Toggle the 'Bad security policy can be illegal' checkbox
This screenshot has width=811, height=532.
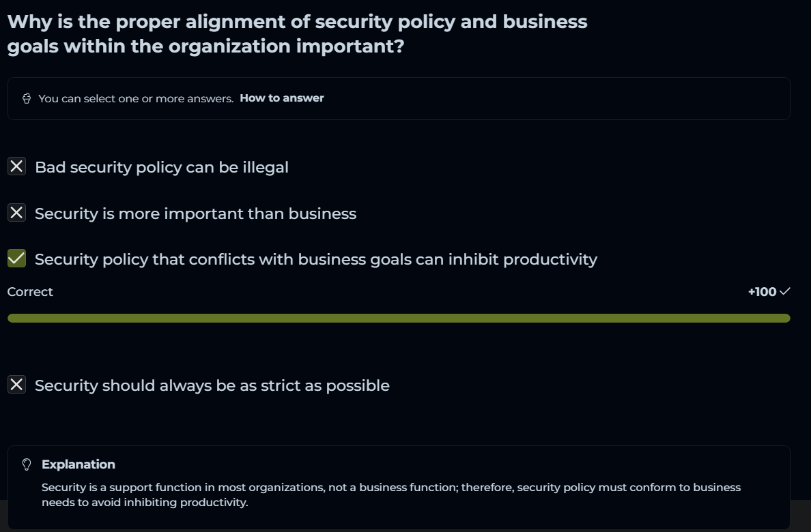pyautogui.click(x=17, y=166)
